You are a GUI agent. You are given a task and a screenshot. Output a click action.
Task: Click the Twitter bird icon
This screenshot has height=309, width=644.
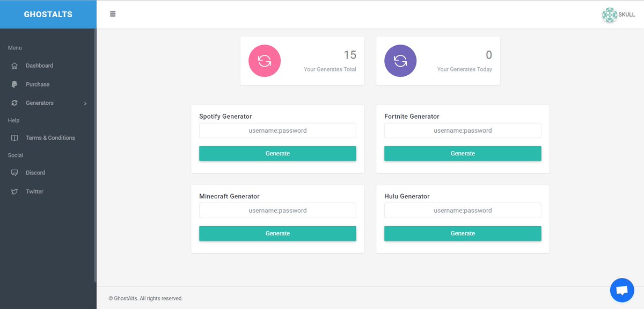[14, 191]
